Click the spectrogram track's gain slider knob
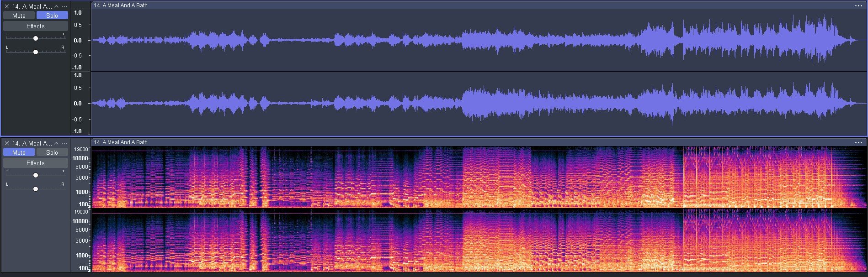 36,175
